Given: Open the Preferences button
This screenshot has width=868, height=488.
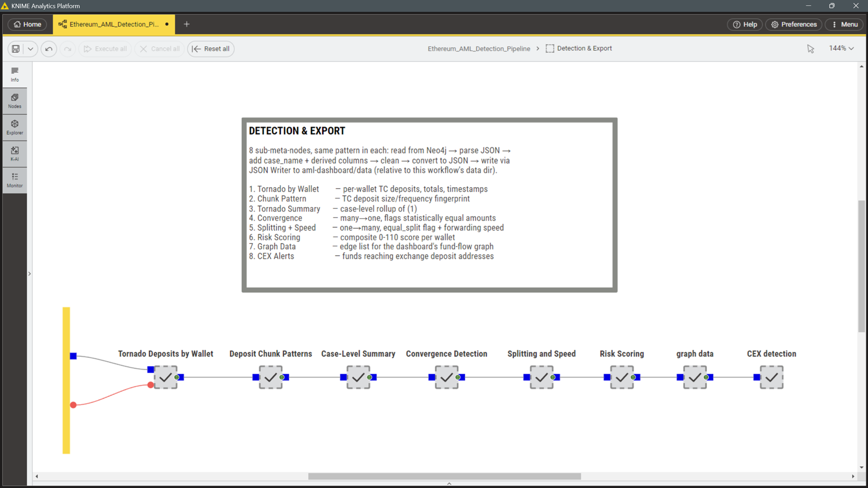Looking at the screenshot, I should point(794,24).
